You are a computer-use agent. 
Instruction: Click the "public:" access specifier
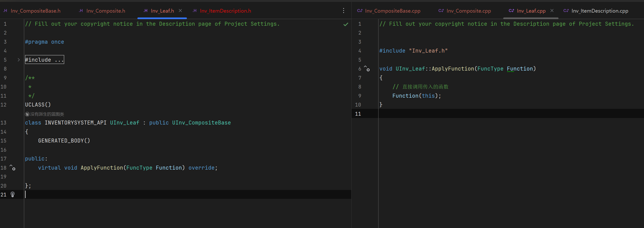[x=36, y=158]
